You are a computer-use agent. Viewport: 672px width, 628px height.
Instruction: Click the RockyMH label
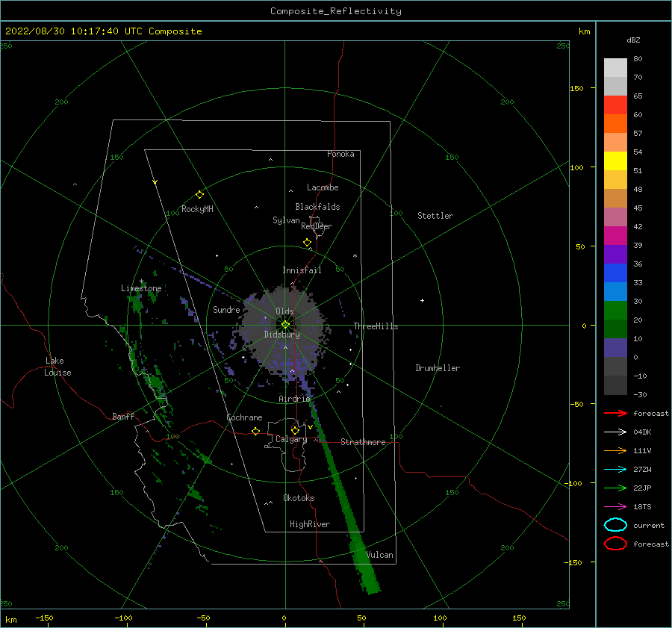pos(197,209)
